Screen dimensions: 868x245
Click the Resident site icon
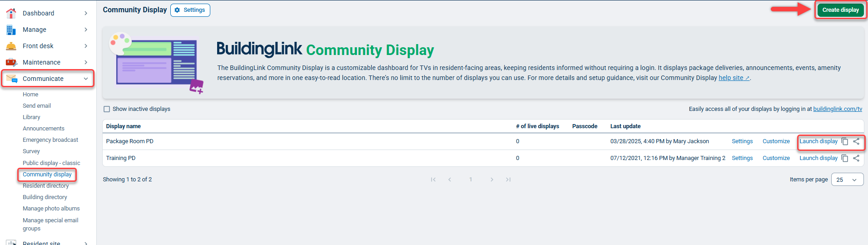[x=11, y=243]
